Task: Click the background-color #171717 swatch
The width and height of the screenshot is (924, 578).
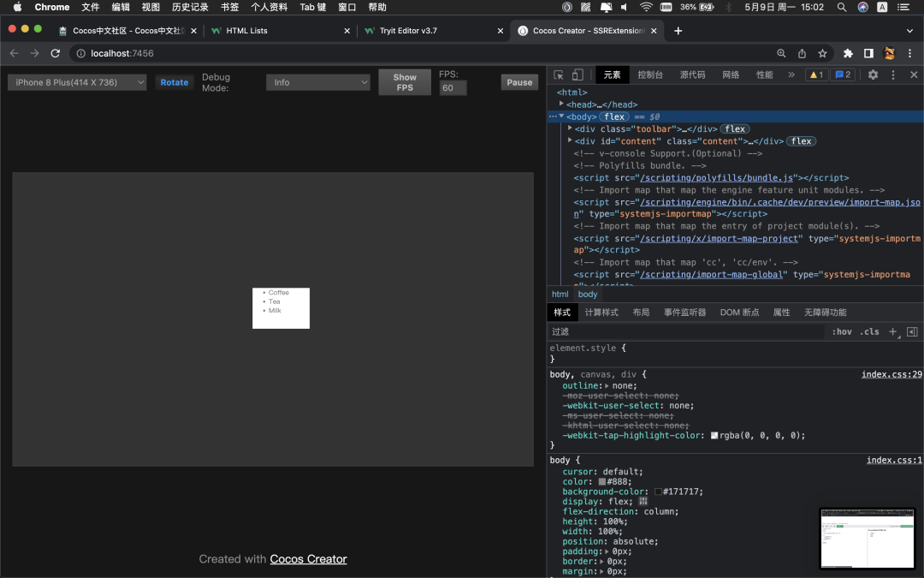Action: pyautogui.click(x=659, y=492)
